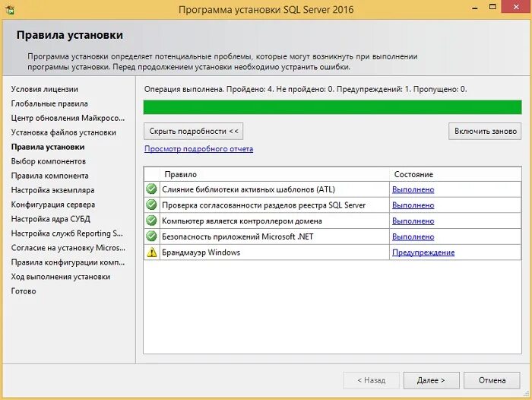The image size is (532, 400).
Task: Click the green progress bar
Action: 333,107
